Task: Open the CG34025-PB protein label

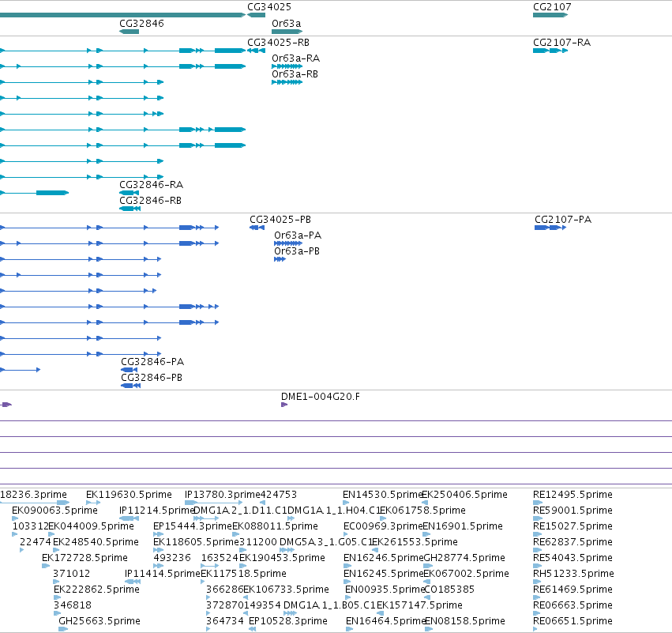Action: pos(280,220)
